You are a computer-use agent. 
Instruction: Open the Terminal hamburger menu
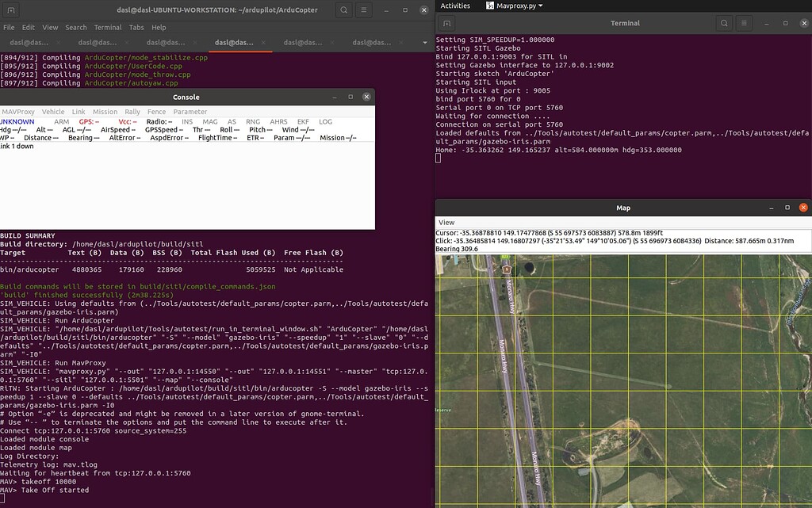pyautogui.click(x=742, y=23)
